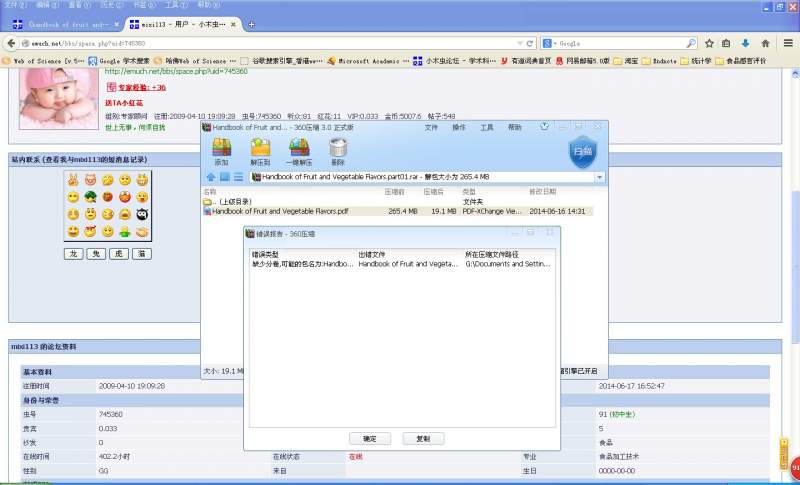Click the 兔 emoticon set button
This screenshot has width=800, height=485.
pos(96,254)
